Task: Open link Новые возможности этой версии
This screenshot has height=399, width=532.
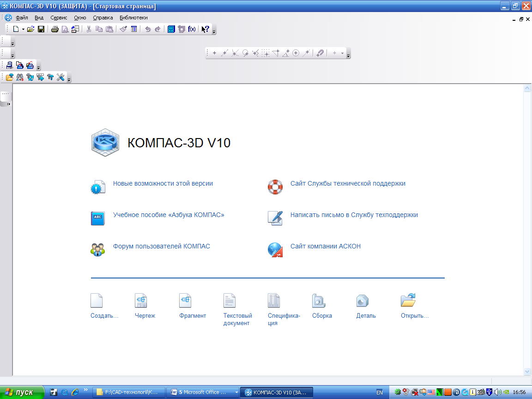Action: pyautogui.click(x=163, y=183)
